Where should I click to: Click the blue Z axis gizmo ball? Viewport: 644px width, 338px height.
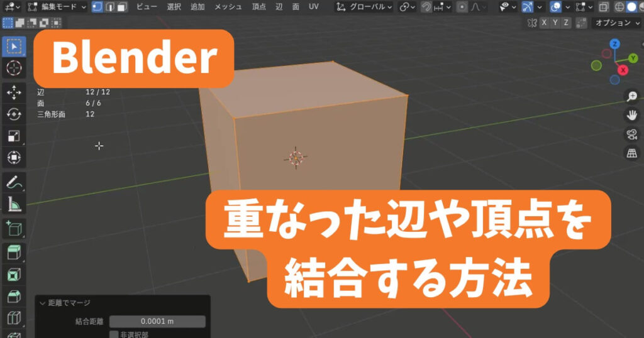point(615,44)
